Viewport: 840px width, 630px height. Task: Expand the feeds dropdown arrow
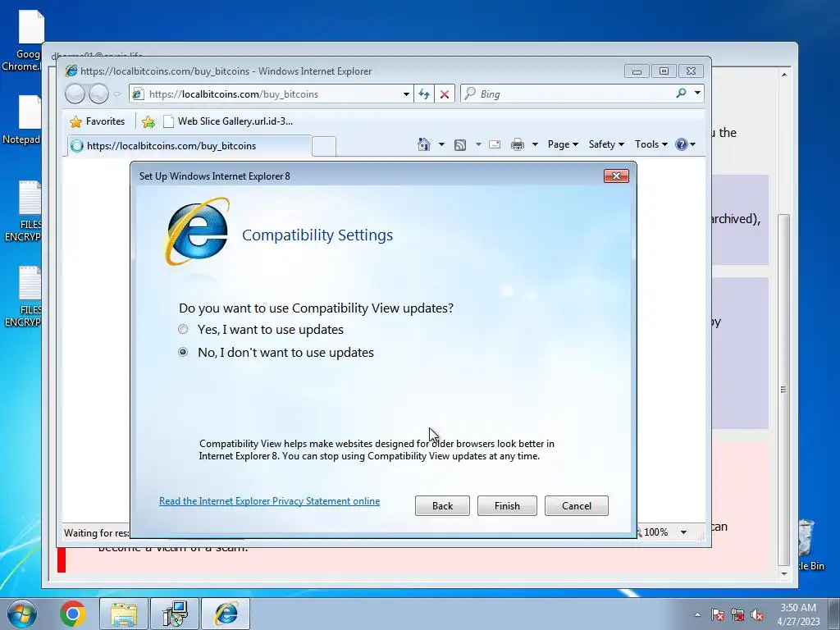click(x=478, y=144)
